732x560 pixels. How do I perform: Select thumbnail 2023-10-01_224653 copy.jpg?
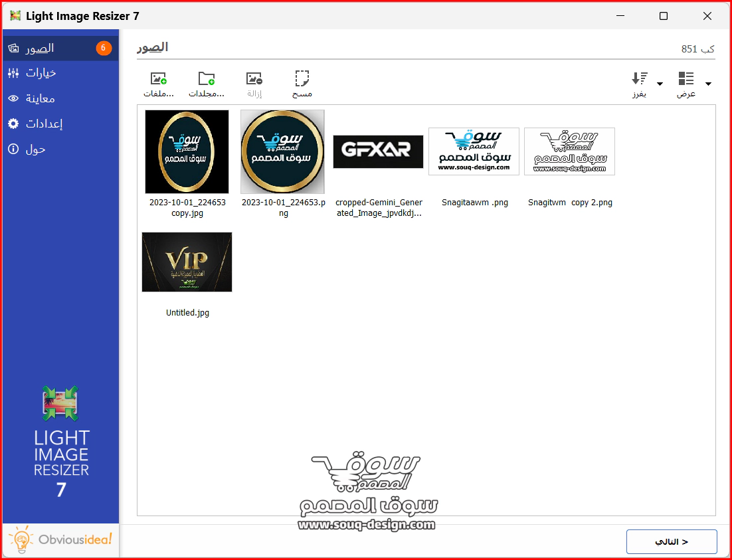(187, 152)
